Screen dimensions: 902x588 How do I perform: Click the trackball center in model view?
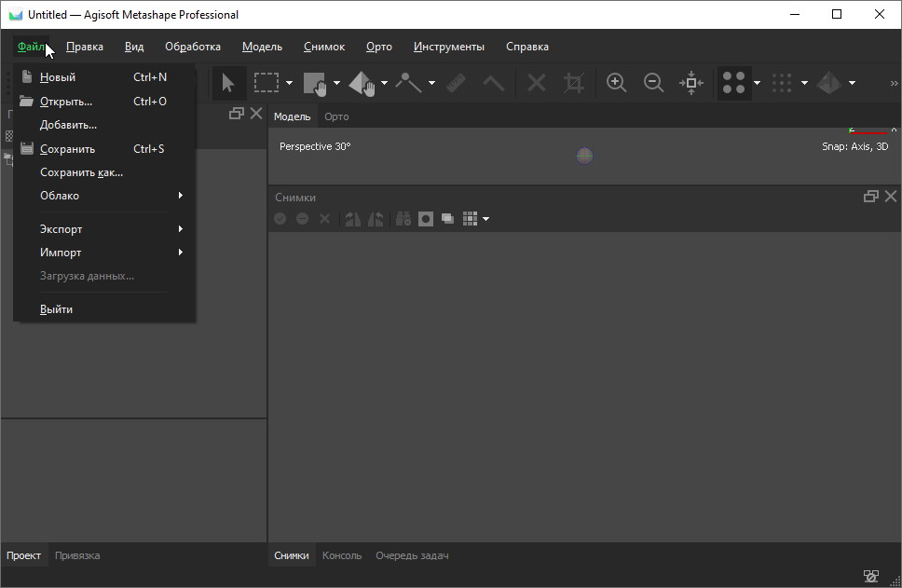pos(584,156)
